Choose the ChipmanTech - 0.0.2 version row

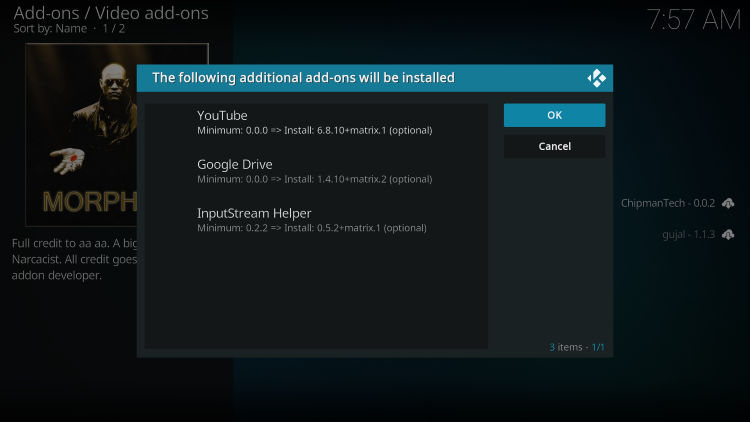[677, 203]
